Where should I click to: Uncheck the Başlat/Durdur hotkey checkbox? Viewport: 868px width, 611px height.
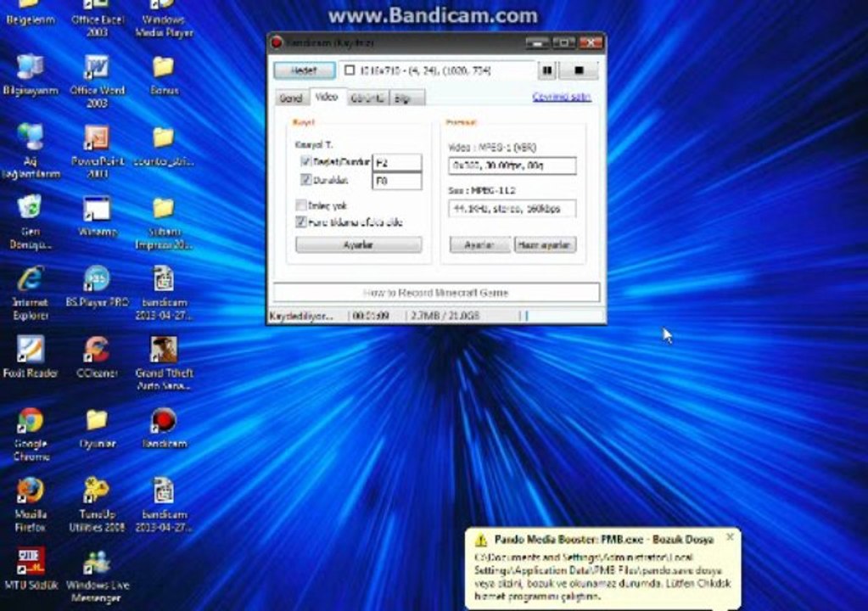pos(305,161)
